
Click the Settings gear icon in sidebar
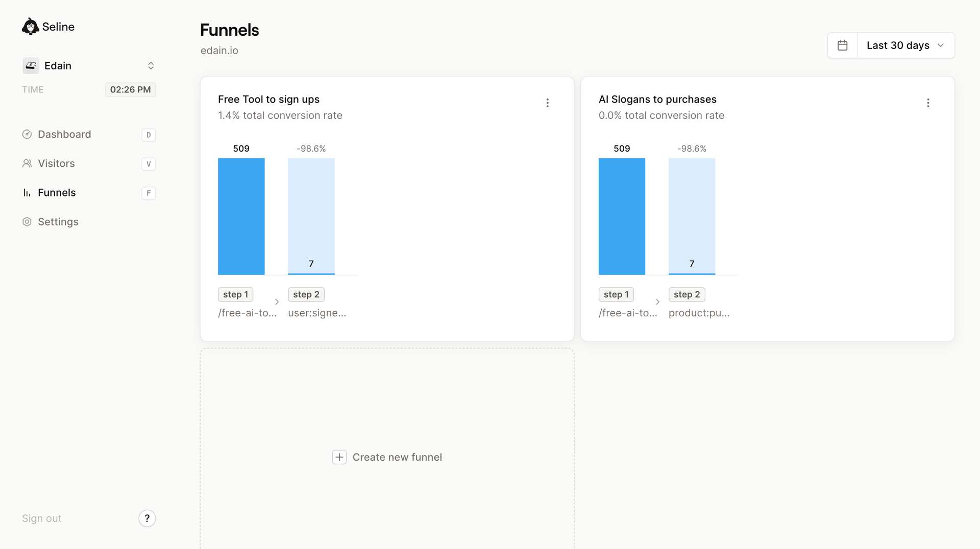(x=27, y=222)
